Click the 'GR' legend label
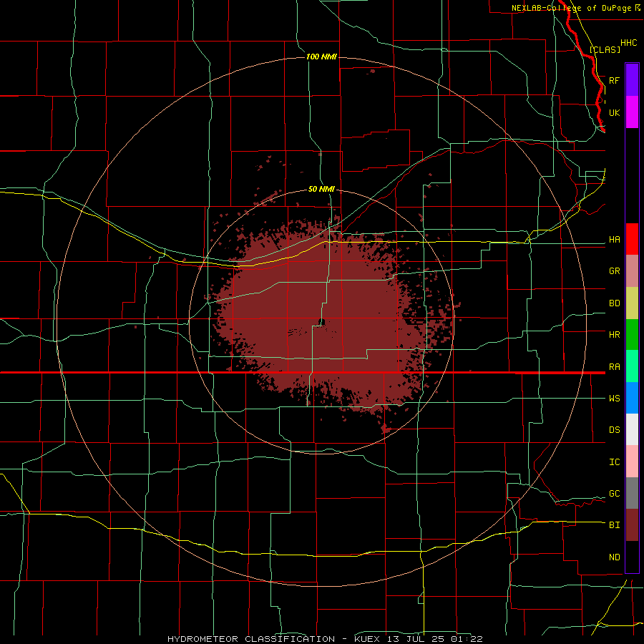 614,271
